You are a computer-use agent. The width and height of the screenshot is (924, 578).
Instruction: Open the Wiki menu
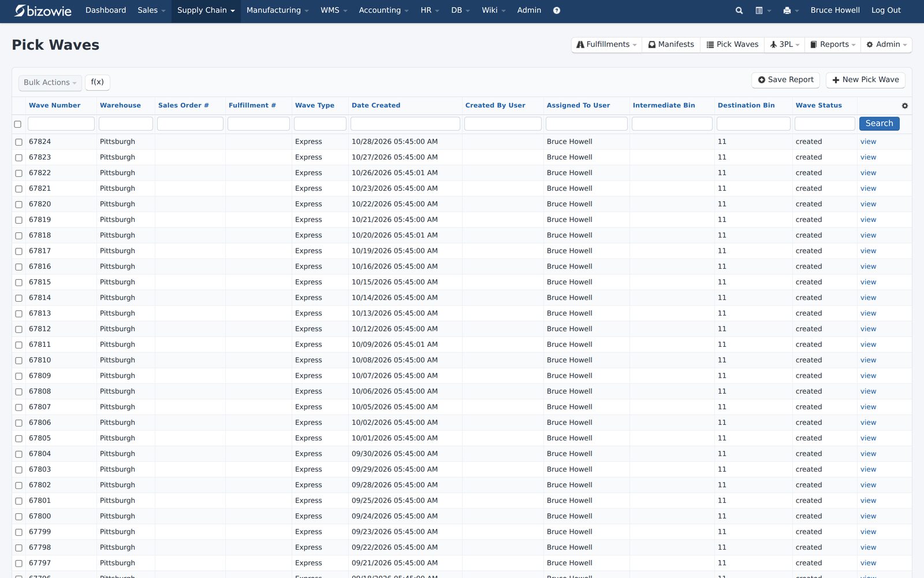(493, 10)
